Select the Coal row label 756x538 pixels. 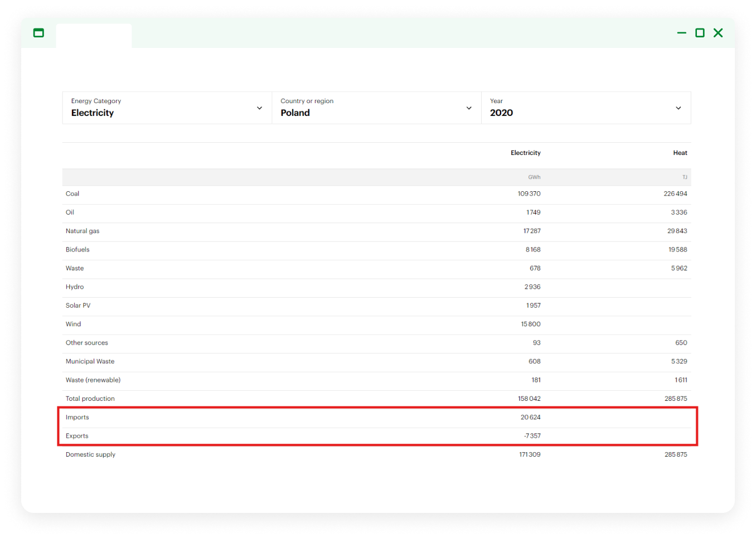[72, 193]
